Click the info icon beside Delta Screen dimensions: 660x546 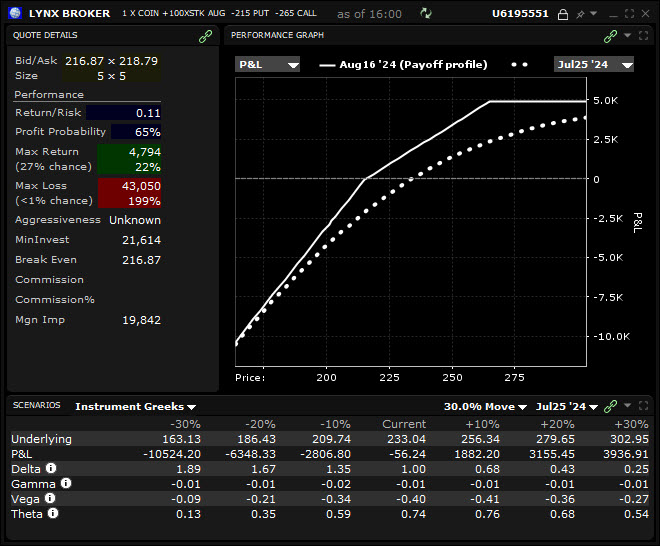[51, 467]
